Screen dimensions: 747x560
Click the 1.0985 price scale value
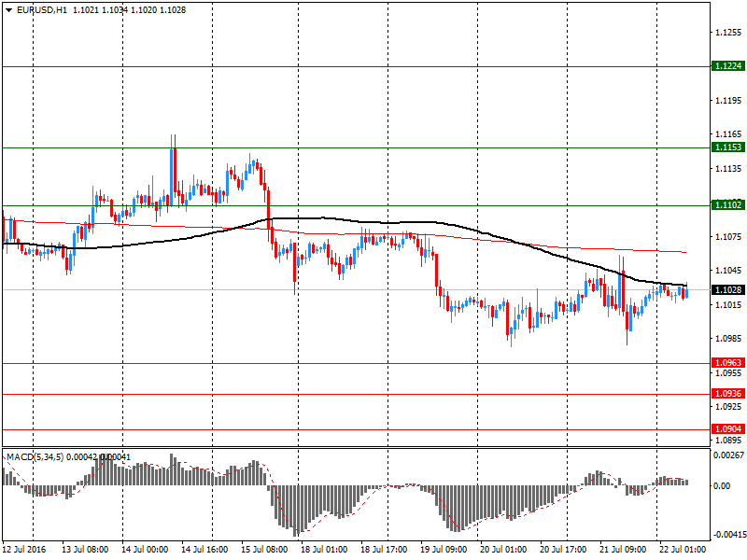[x=728, y=339]
